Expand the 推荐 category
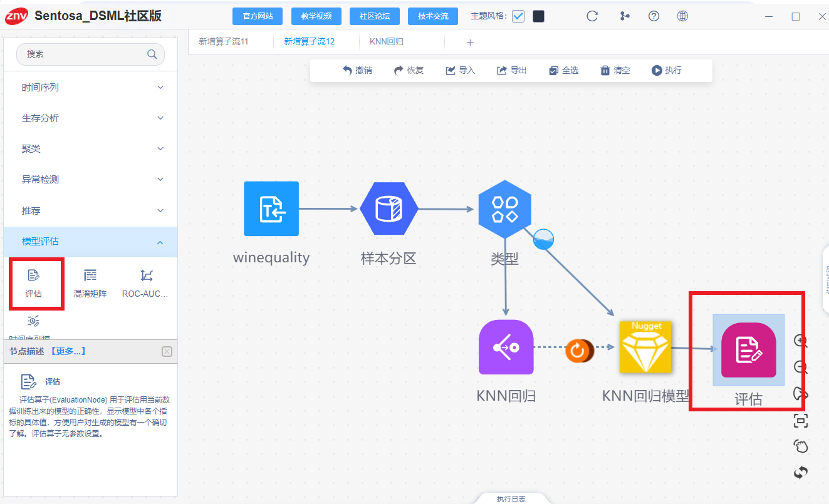 coord(91,211)
